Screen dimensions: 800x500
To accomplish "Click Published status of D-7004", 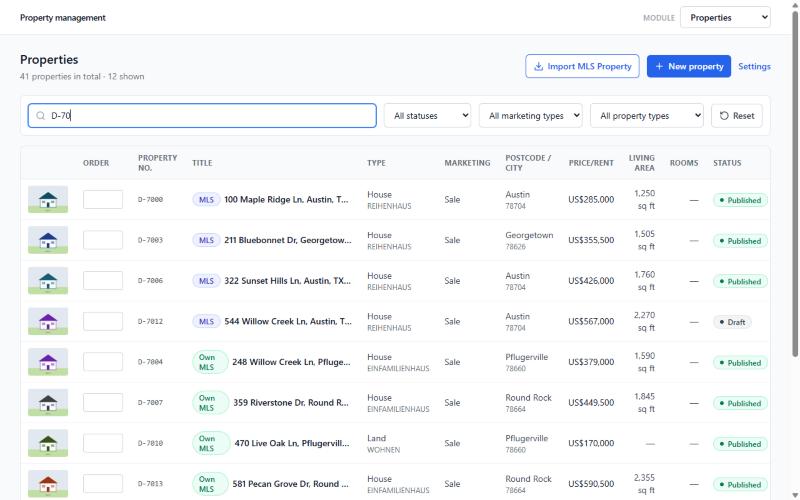I will pyautogui.click(x=740, y=363).
